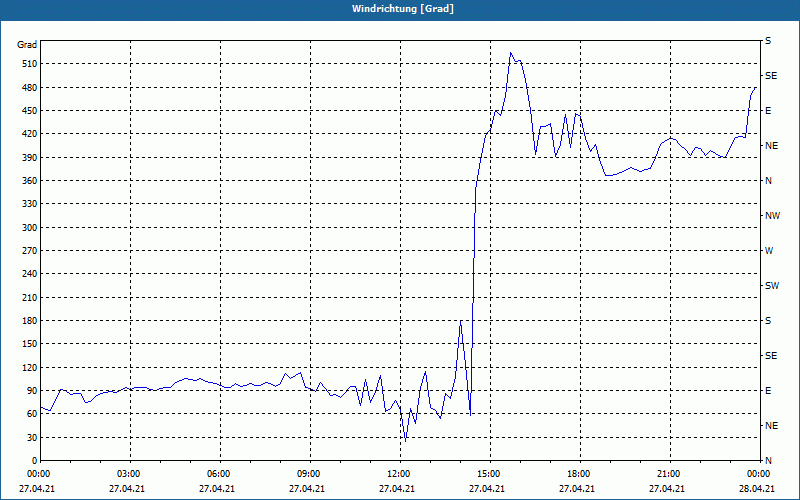Viewport: 800px width, 500px height.
Task: Click the "S" compass label level with 180
Action: coord(768,321)
